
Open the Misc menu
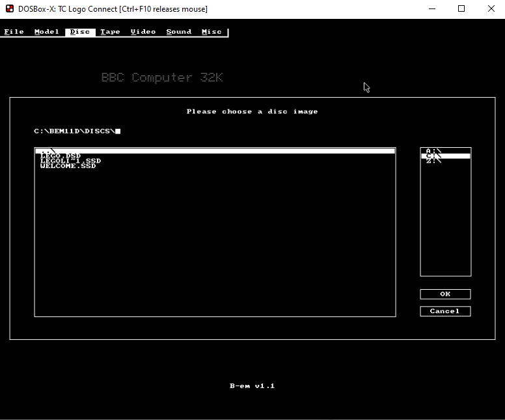coord(212,32)
